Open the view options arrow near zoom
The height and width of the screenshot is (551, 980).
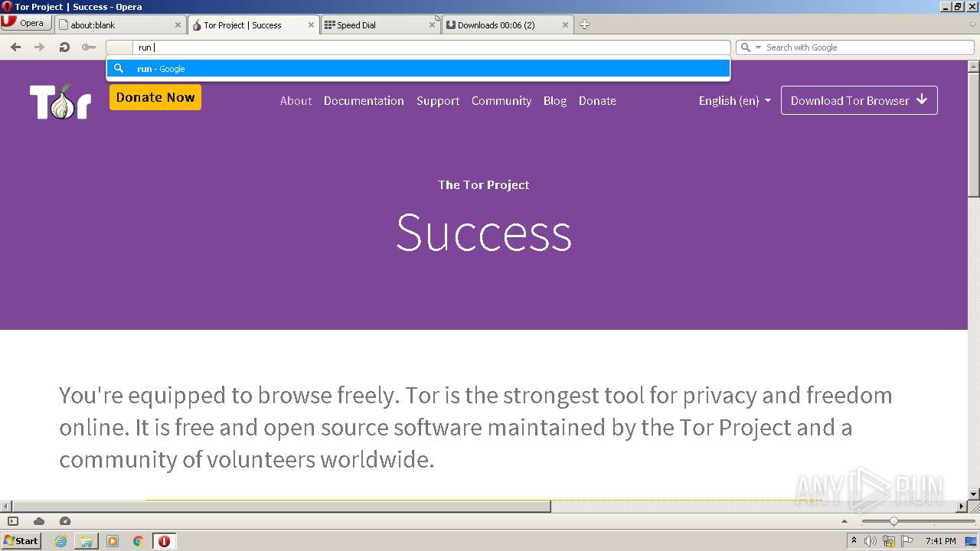coord(845,521)
